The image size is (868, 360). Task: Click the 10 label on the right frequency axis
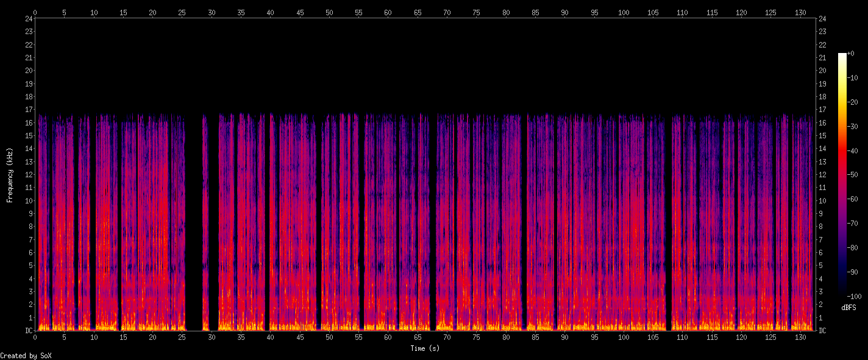tap(822, 201)
